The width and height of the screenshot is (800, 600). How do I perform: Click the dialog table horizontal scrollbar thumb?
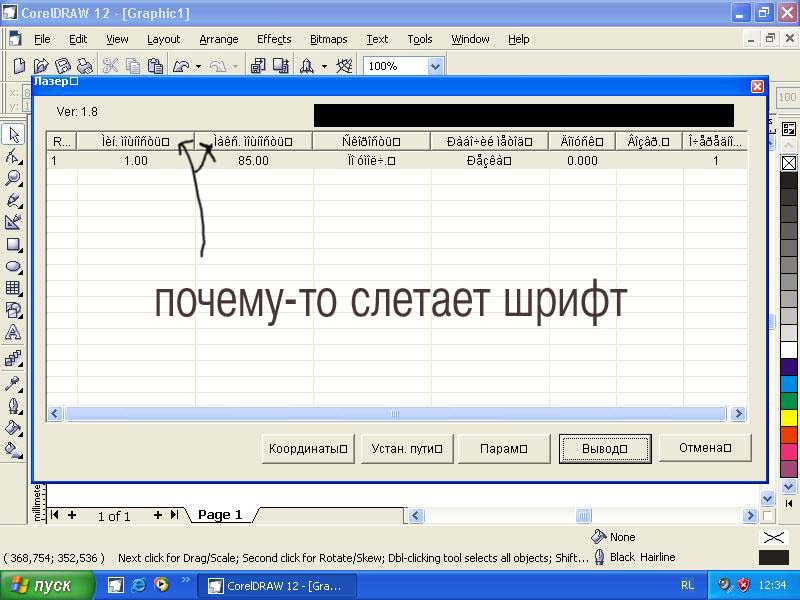[395, 413]
